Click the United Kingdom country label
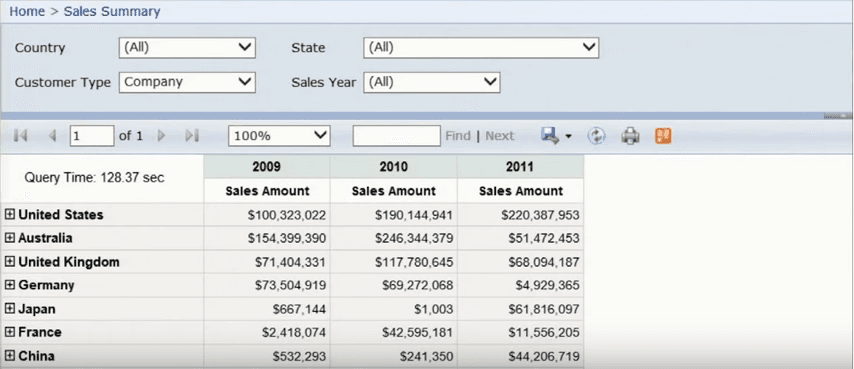 point(69,262)
